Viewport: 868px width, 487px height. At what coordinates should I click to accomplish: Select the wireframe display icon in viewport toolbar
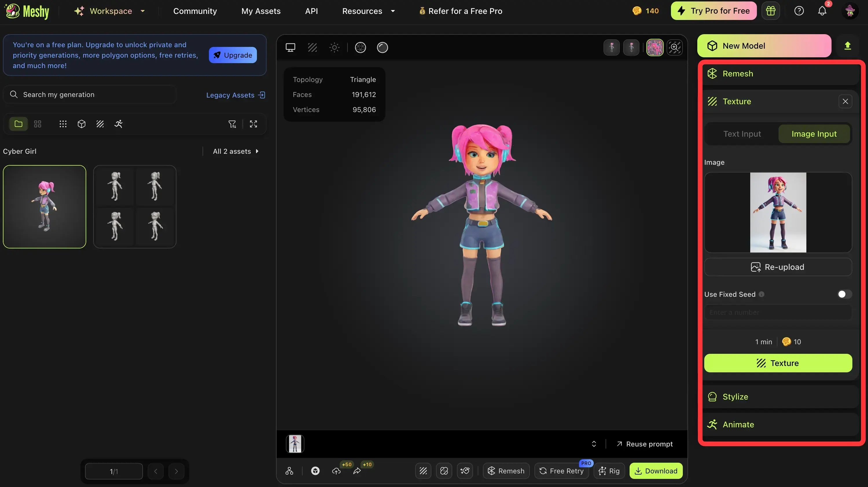312,47
